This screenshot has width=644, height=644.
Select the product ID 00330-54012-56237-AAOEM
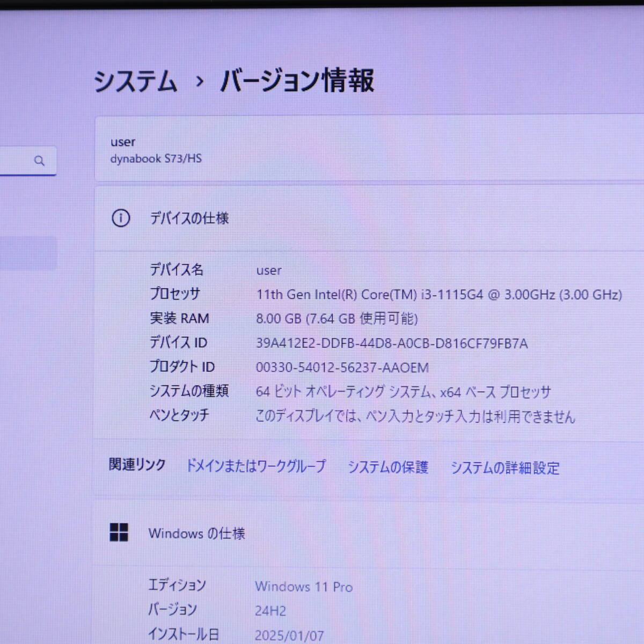(x=342, y=368)
